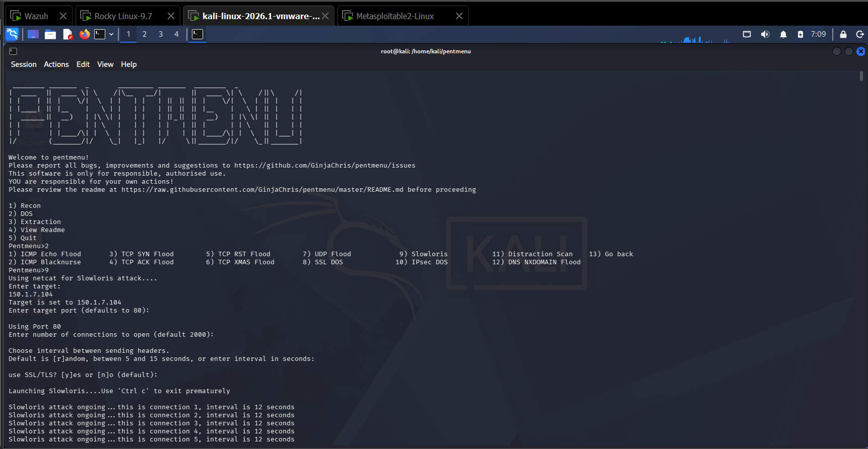Image resolution: width=868 pixels, height=449 pixels.
Task: Open the display settings tray icon
Action: 747,34
